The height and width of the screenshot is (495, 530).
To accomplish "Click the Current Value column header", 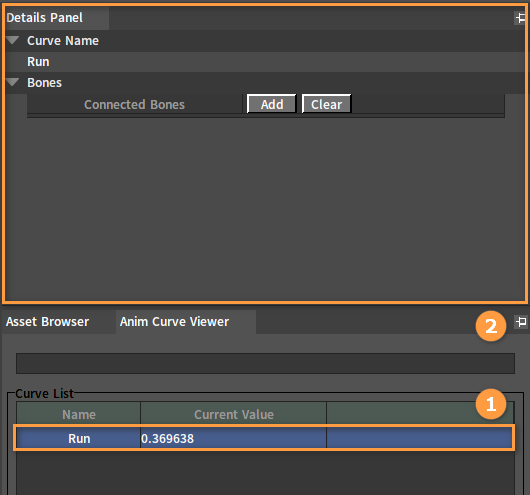I will coord(234,414).
